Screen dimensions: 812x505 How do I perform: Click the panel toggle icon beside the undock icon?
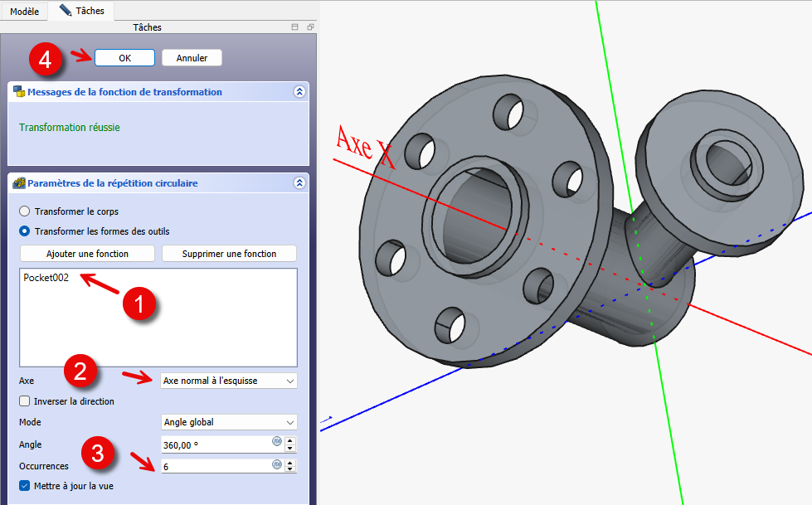point(294,27)
